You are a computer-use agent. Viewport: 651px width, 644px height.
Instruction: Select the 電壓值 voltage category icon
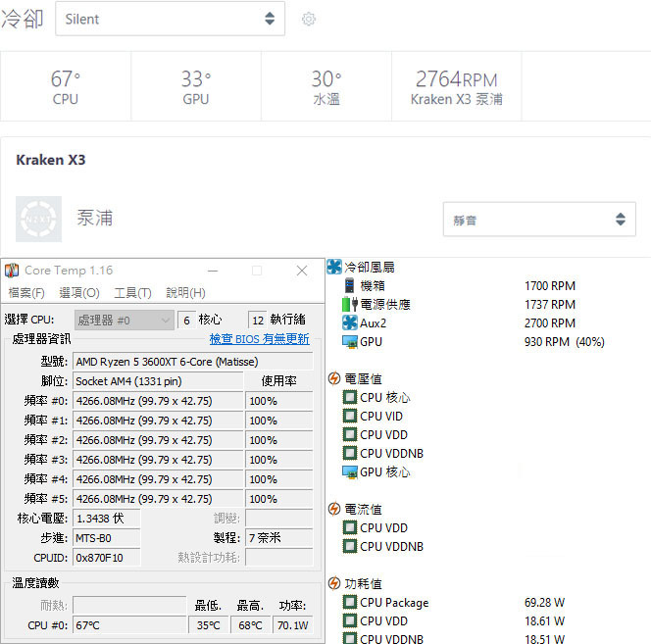[333, 378]
